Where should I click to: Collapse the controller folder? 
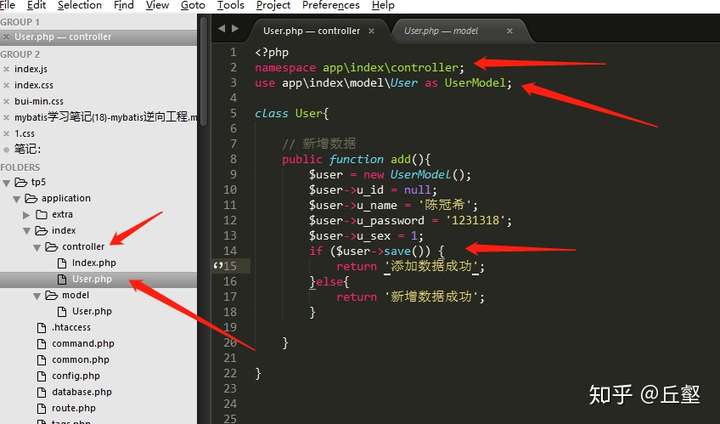pyautogui.click(x=37, y=247)
